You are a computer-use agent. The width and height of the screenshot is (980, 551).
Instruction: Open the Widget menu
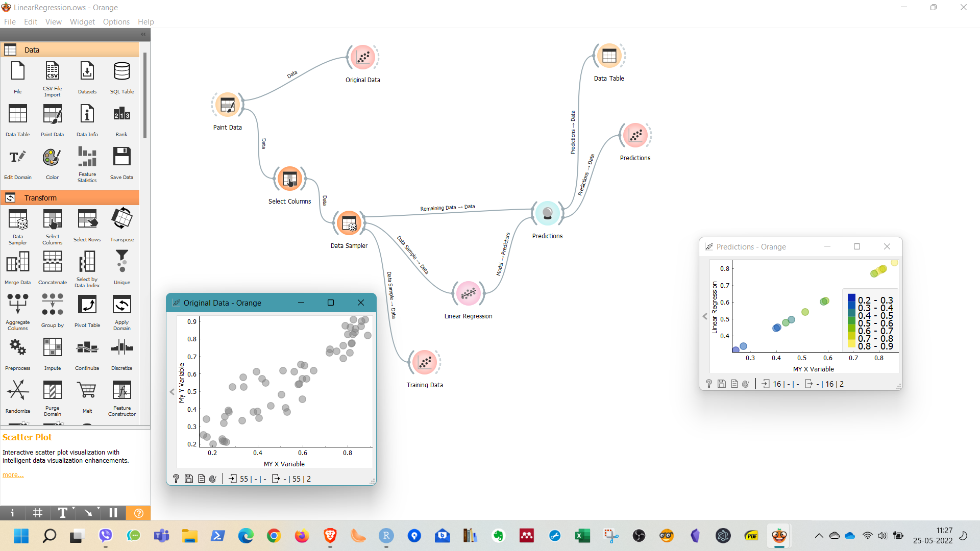(x=82, y=22)
